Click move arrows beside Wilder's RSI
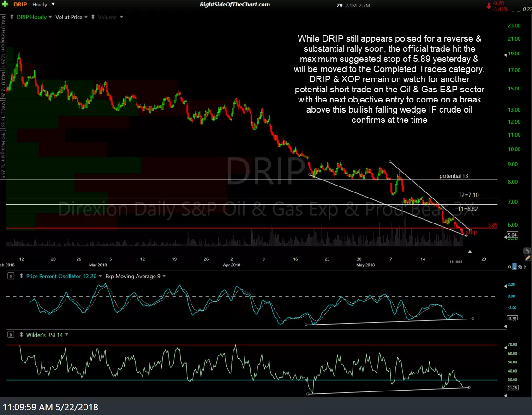Screen dimensions: 532x415 coord(21,335)
